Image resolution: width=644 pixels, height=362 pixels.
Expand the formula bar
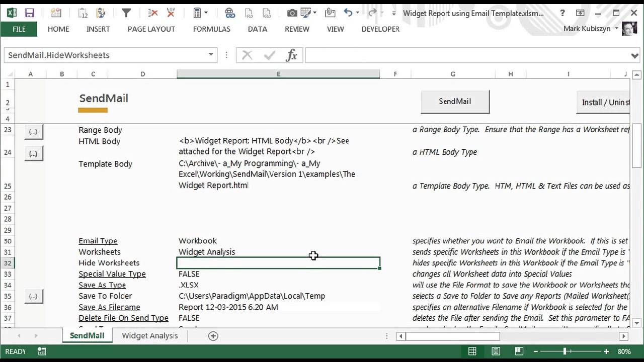pos(635,55)
